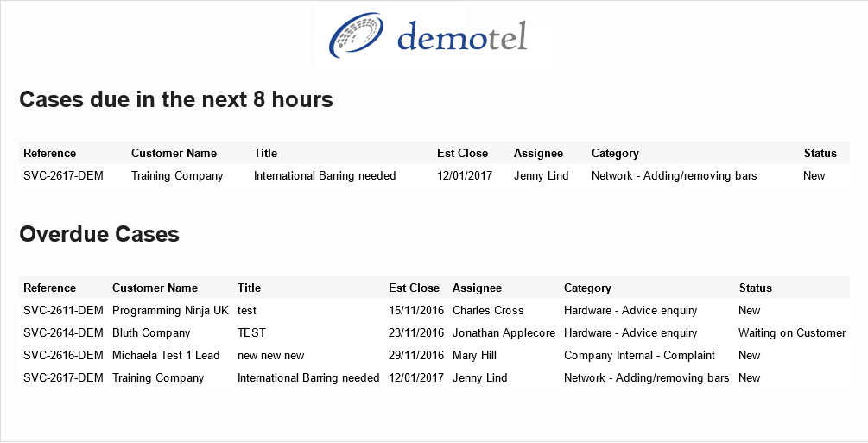Image resolution: width=868 pixels, height=443 pixels.
Task: Click date 12/01/2017 in the due-in-8-hours table
Action: 465,175
